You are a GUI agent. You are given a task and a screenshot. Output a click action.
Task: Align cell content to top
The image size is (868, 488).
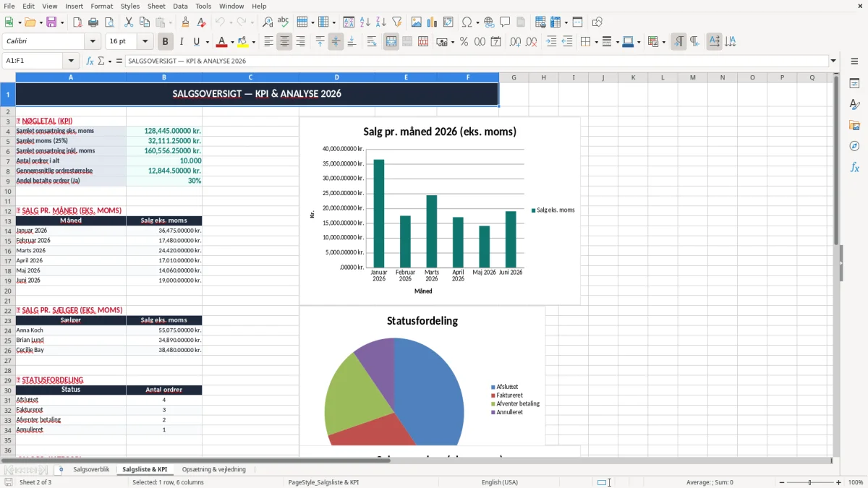click(x=320, y=42)
